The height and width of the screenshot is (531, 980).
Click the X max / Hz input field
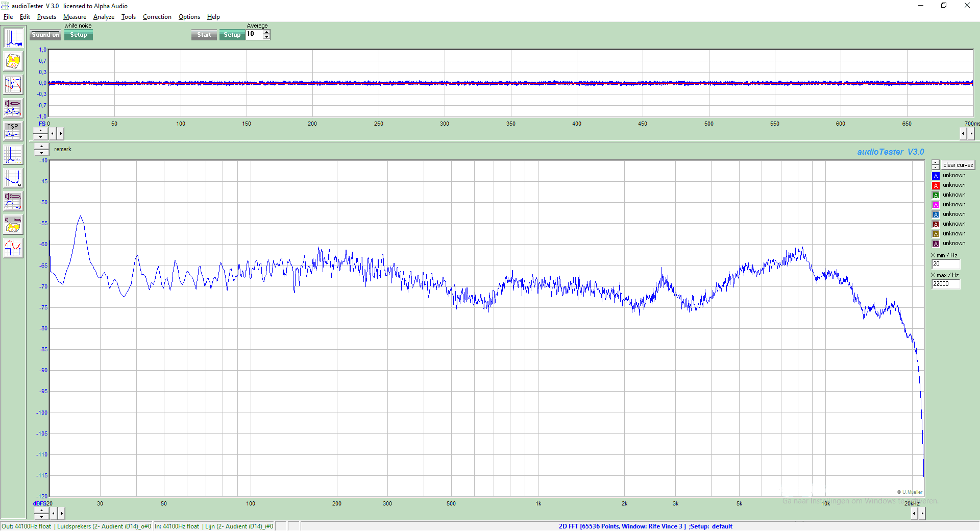(x=946, y=284)
